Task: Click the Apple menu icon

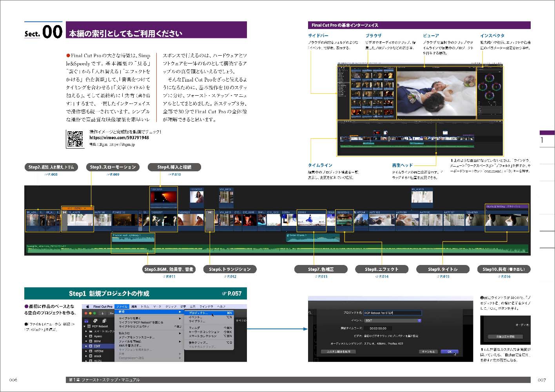Action: click(x=87, y=307)
